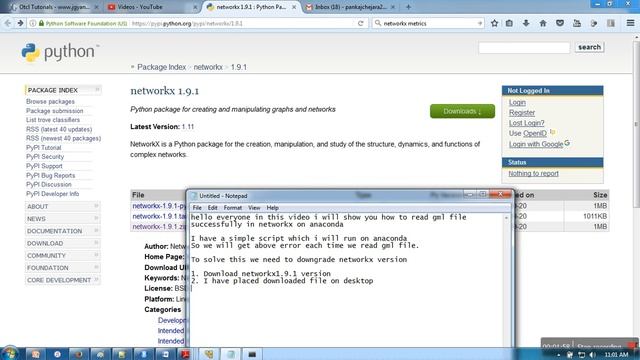Viewport: 640px width, 360px height.
Task: Expand the ABOUT sidebar section
Action: pyautogui.click(x=63, y=206)
